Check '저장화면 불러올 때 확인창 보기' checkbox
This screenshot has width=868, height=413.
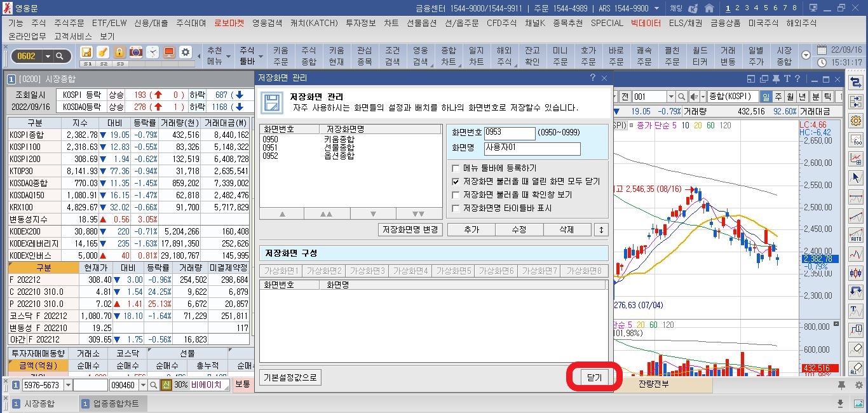(455, 195)
